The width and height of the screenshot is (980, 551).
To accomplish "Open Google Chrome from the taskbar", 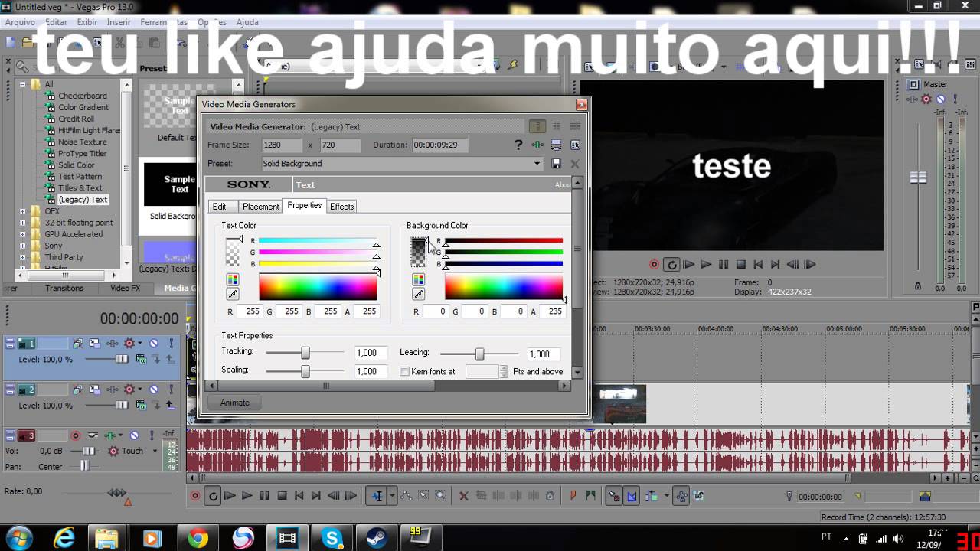I will pyautogui.click(x=198, y=539).
